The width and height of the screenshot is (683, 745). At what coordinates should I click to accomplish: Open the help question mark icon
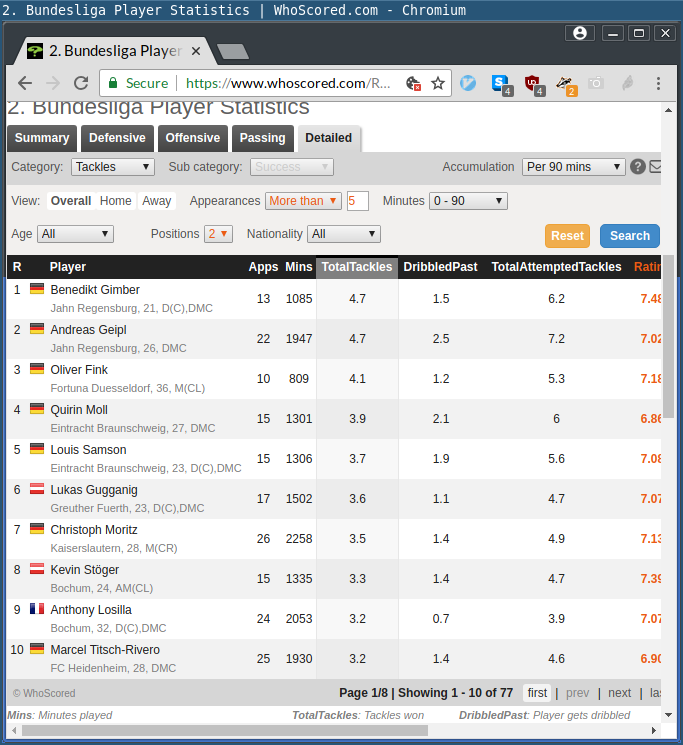coord(637,167)
